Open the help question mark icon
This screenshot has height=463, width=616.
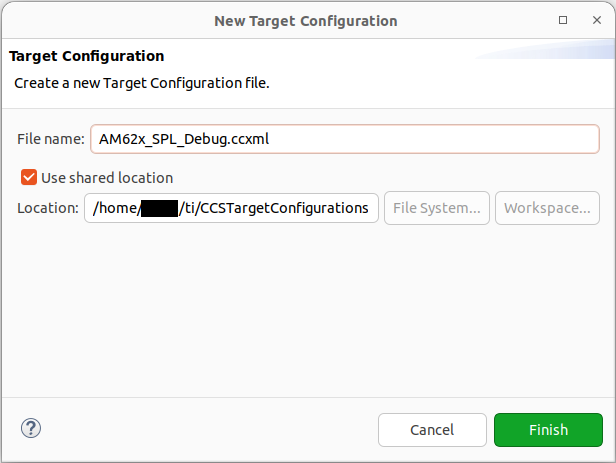click(30, 429)
